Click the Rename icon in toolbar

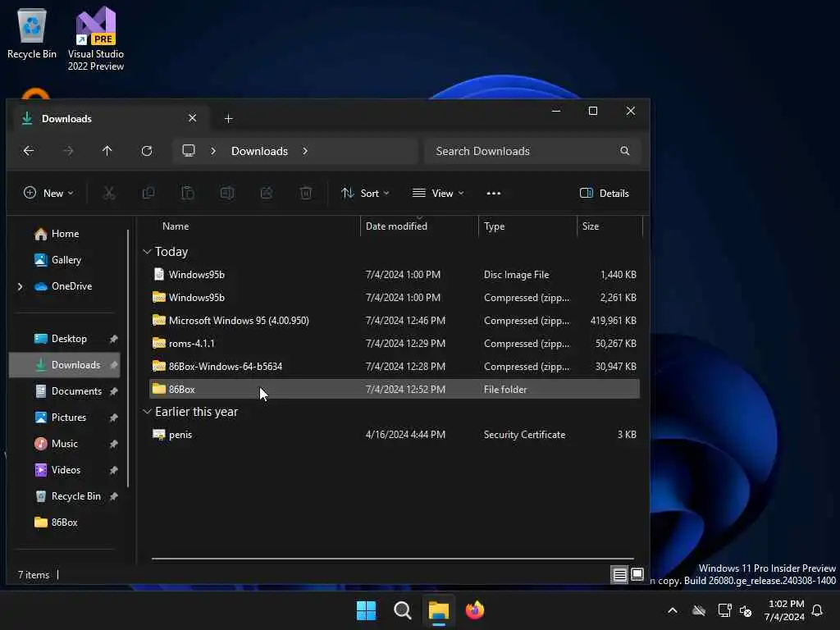pos(227,193)
